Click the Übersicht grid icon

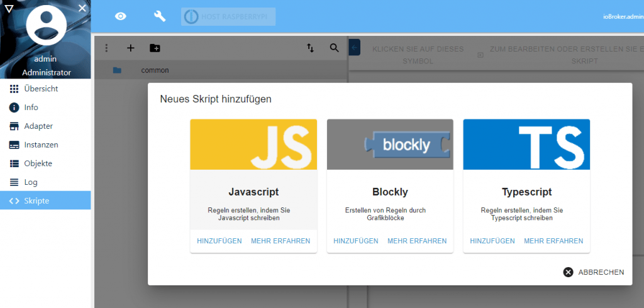pos(14,89)
